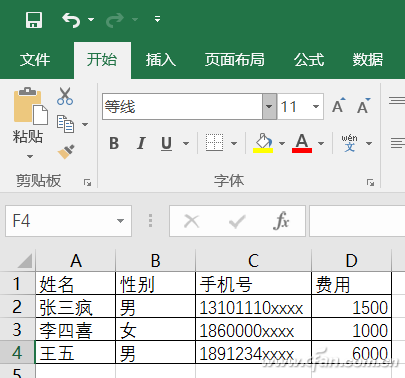Select cell with 李四喜
Viewport: 405px width, 378px height.
click(x=76, y=329)
